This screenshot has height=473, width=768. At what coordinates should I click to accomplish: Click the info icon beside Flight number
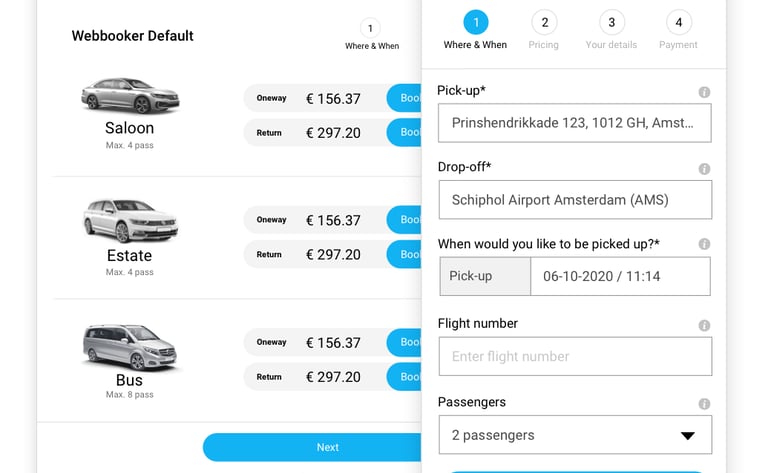(x=704, y=326)
